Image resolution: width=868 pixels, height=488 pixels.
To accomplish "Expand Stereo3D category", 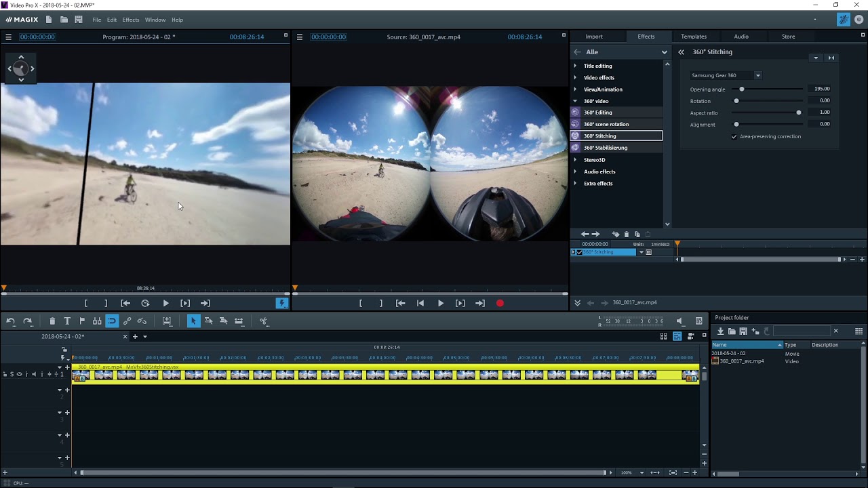I will [575, 160].
